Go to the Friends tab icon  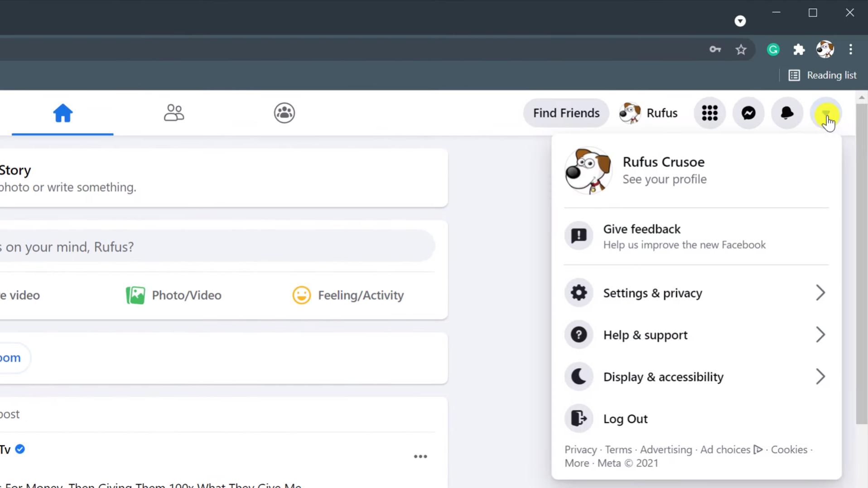(174, 113)
